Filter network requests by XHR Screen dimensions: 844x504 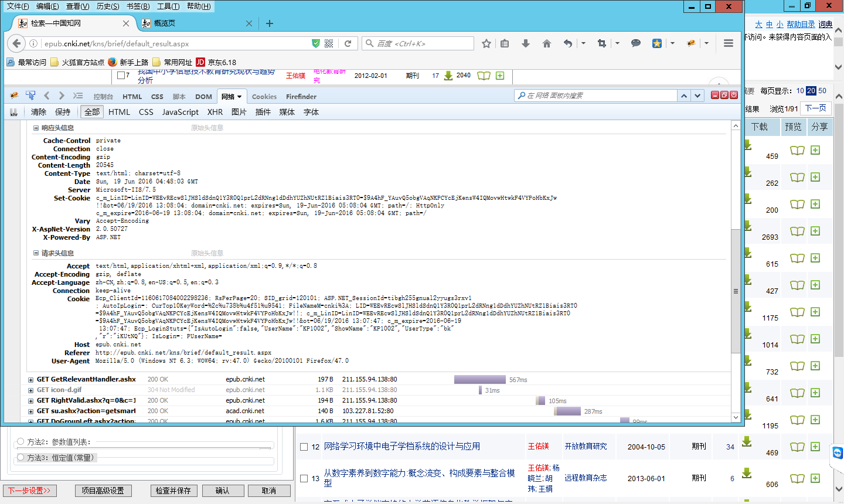(215, 112)
